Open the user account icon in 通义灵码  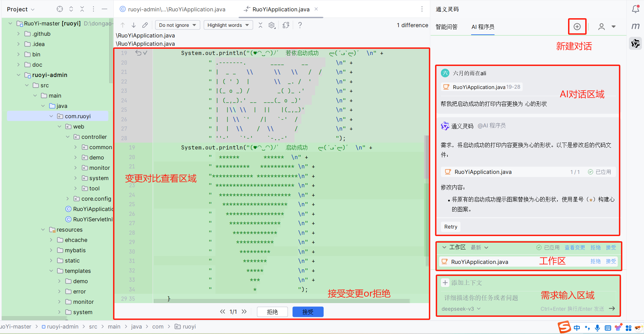(601, 26)
